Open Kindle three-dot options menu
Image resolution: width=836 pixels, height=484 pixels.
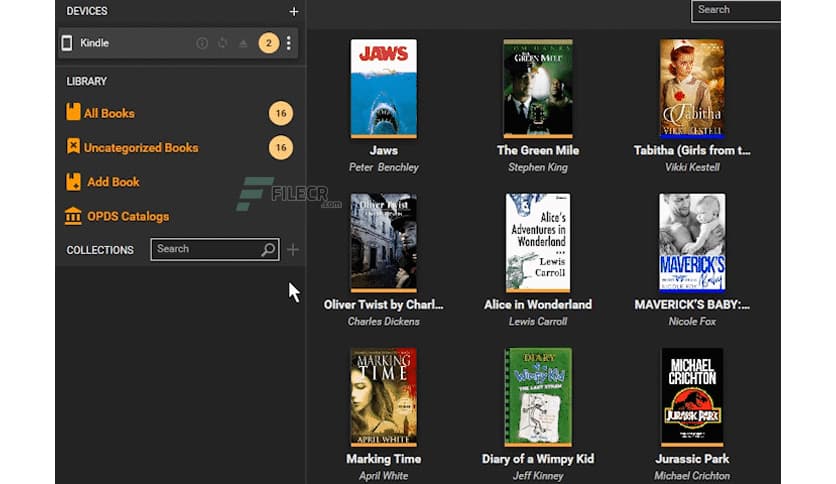tap(288, 43)
